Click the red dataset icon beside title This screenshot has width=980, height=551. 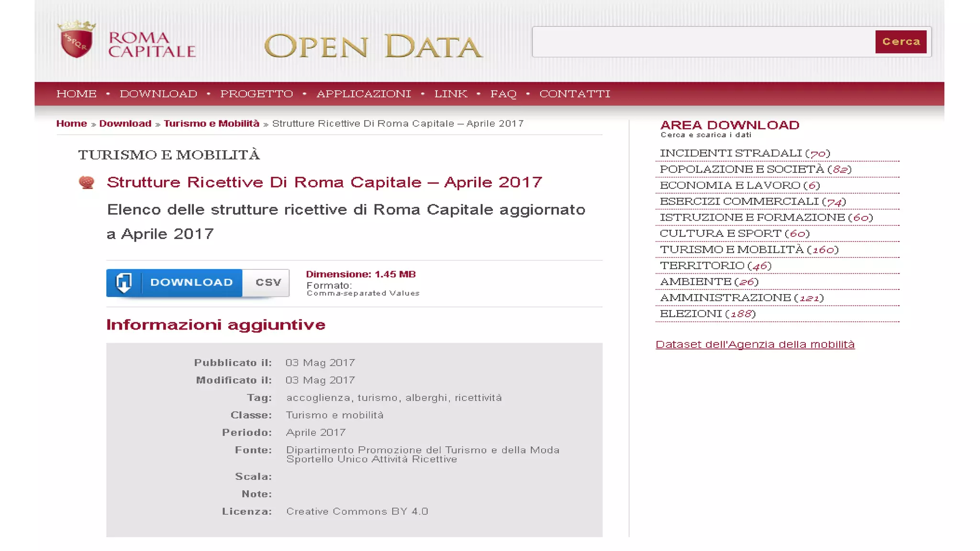[87, 182]
